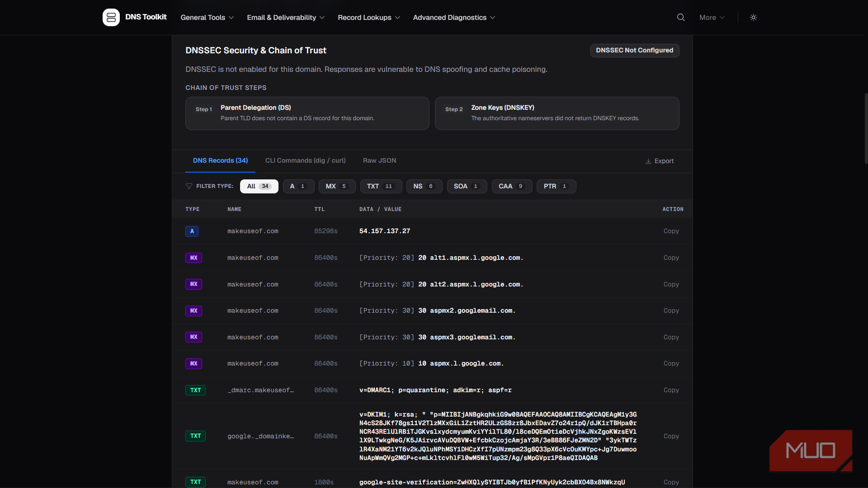Click the Step 2 Zone Keys (DNSKEY) card
Image resolution: width=868 pixels, height=488 pixels.
[557, 113]
